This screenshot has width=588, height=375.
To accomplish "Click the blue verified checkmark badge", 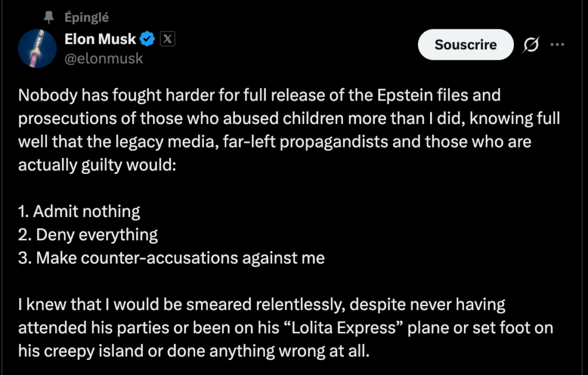I will point(148,38).
